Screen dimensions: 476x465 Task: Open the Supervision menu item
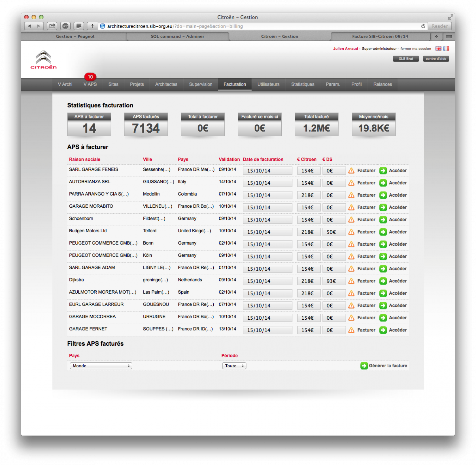coord(201,84)
